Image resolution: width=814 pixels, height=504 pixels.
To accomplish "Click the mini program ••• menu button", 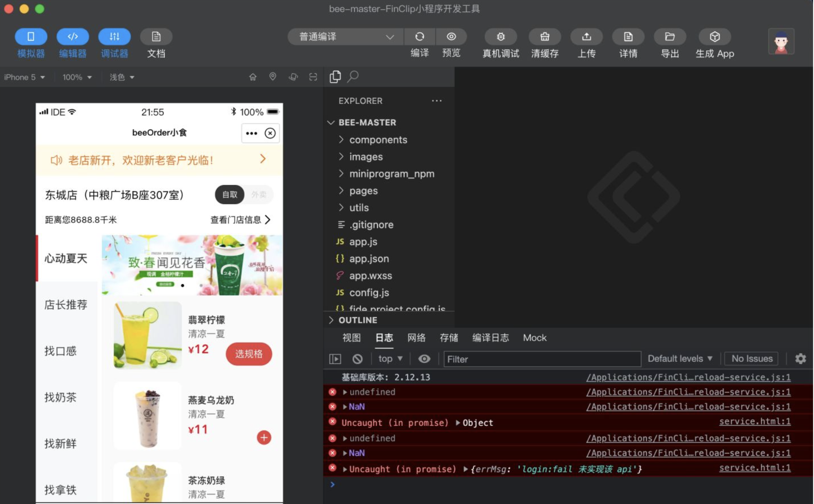I will click(251, 133).
